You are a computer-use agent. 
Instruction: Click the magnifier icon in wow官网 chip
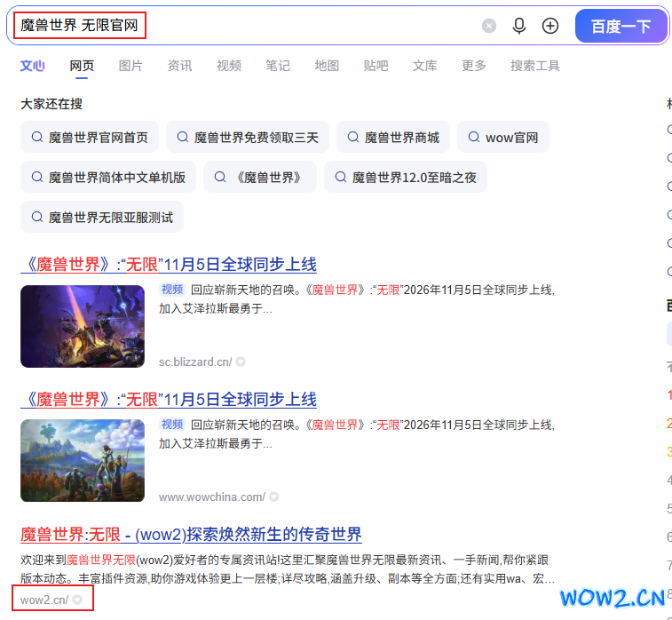tap(473, 137)
